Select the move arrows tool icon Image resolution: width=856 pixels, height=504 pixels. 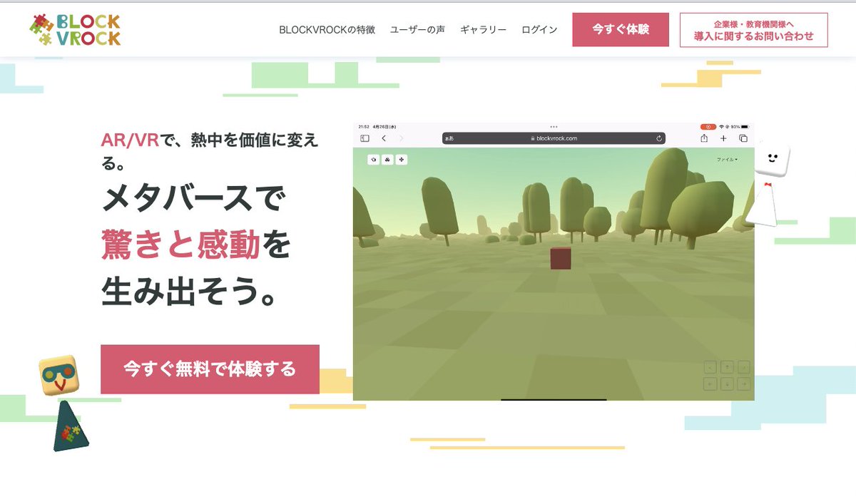[402, 160]
